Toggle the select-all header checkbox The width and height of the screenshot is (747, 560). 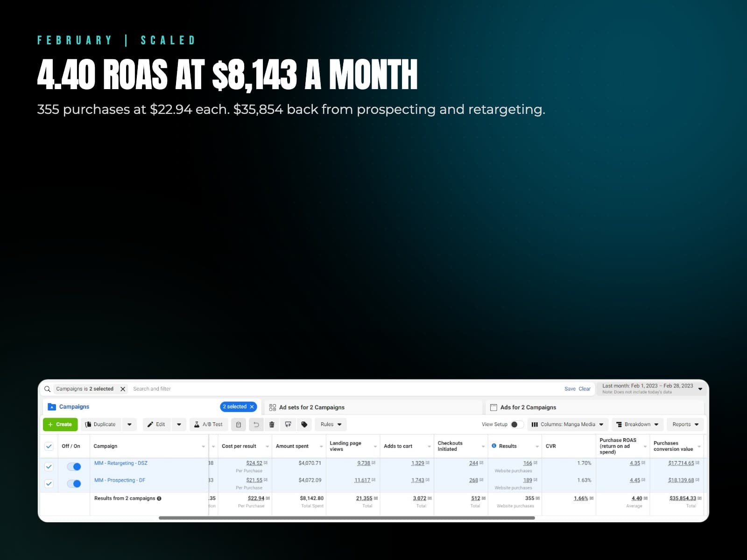click(x=49, y=446)
